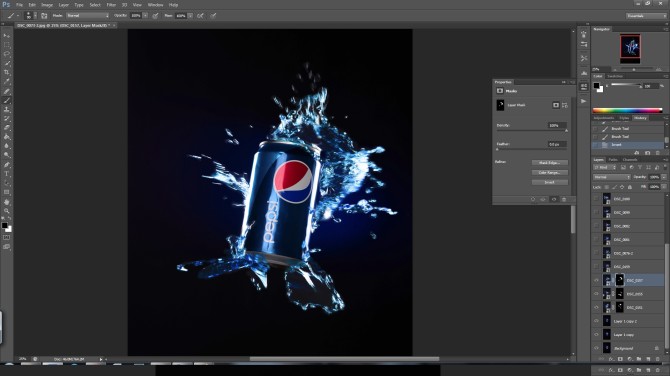Load selection from mask icon in Properties

533,200
